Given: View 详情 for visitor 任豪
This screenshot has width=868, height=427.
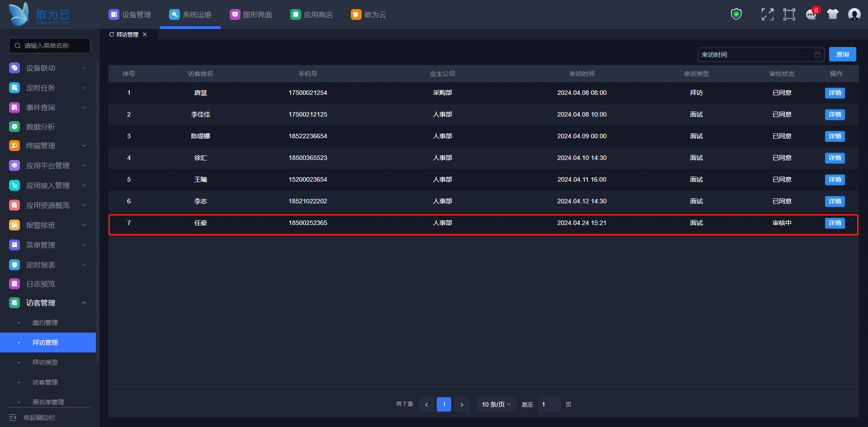Looking at the screenshot, I should tap(835, 223).
